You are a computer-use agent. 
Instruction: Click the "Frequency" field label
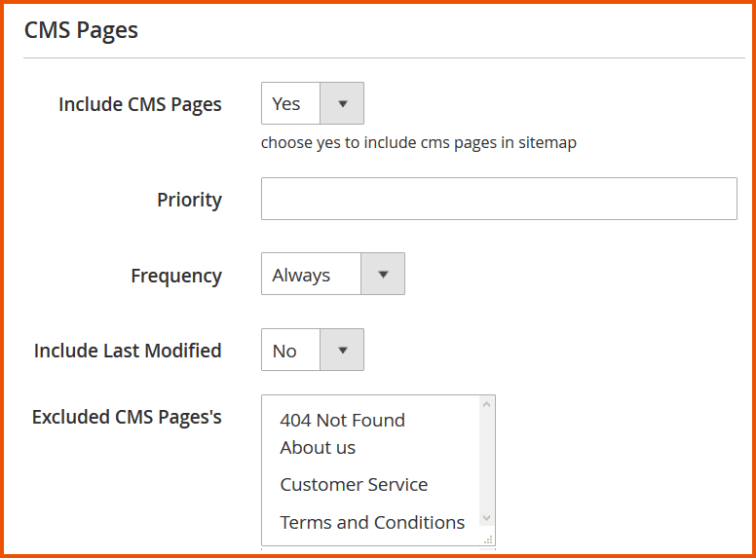point(176,276)
